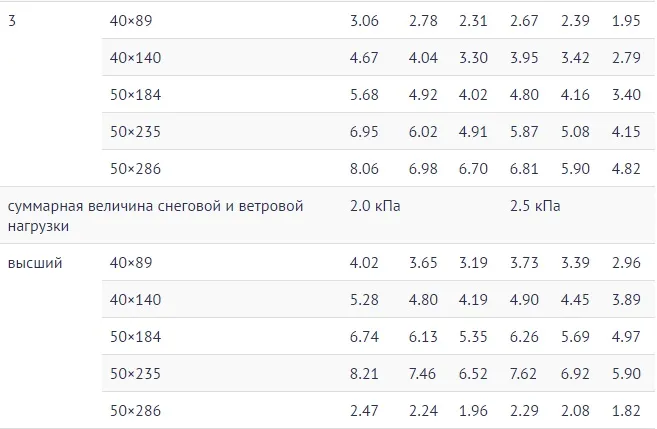Click the 8.06 value cell
Screen dimensions: 657x429
(365, 169)
